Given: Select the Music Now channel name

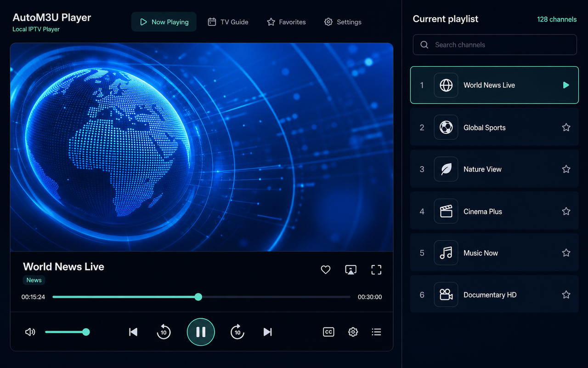Looking at the screenshot, I should pos(481,253).
